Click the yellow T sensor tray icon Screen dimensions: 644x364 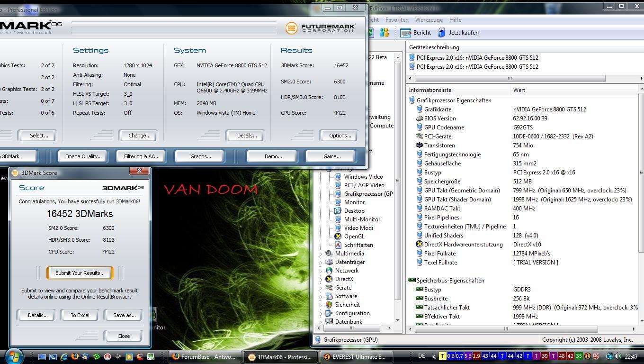[x=442, y=356]
